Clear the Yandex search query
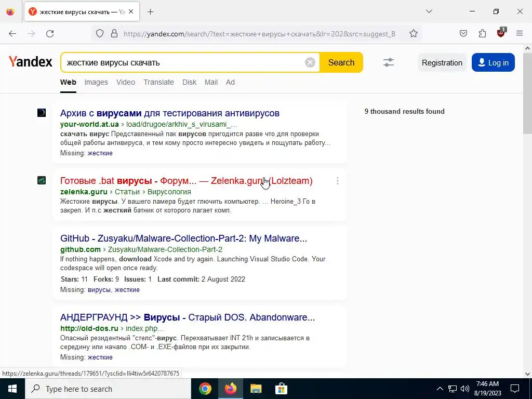Viewport: 532px width, 399px height. [310, 62]
